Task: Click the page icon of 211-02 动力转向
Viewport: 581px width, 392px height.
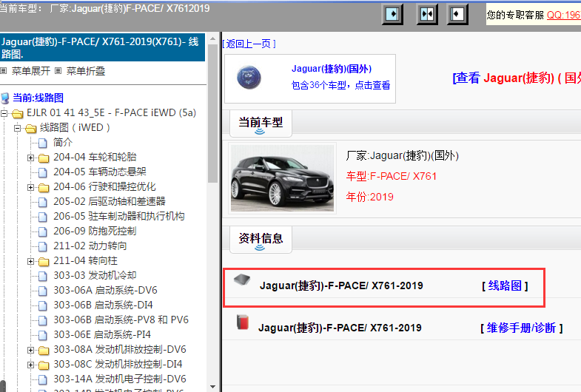Action: [43, 246]
